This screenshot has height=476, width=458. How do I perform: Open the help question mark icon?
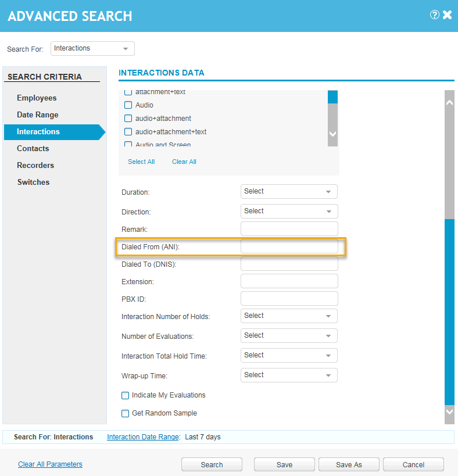point(434,15)
